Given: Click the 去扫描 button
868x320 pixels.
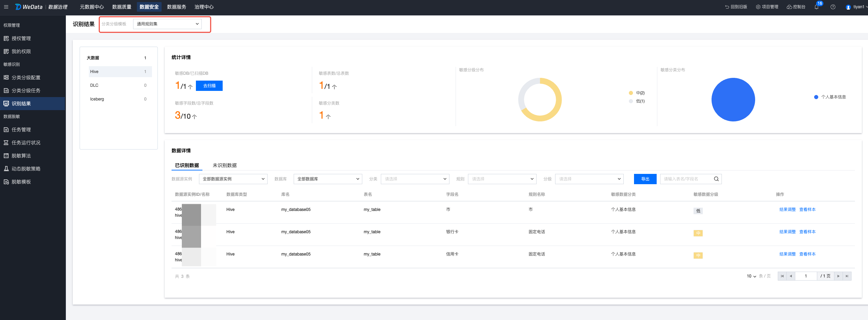Looking at the screenshot, I should 209,86.
